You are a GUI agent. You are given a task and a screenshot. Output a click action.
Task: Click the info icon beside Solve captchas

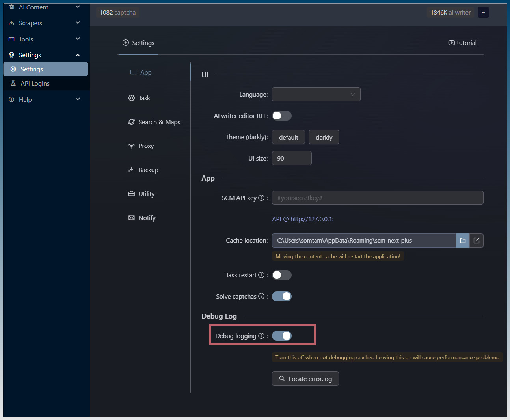[x=261, y=297]
